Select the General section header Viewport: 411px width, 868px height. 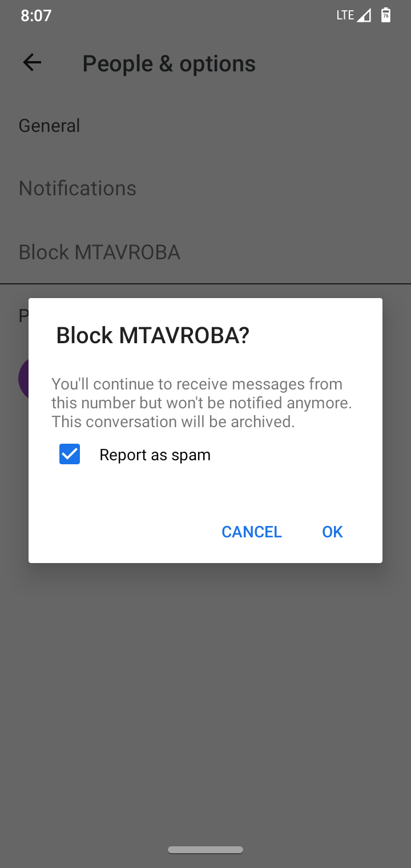(x=49, y=126)
